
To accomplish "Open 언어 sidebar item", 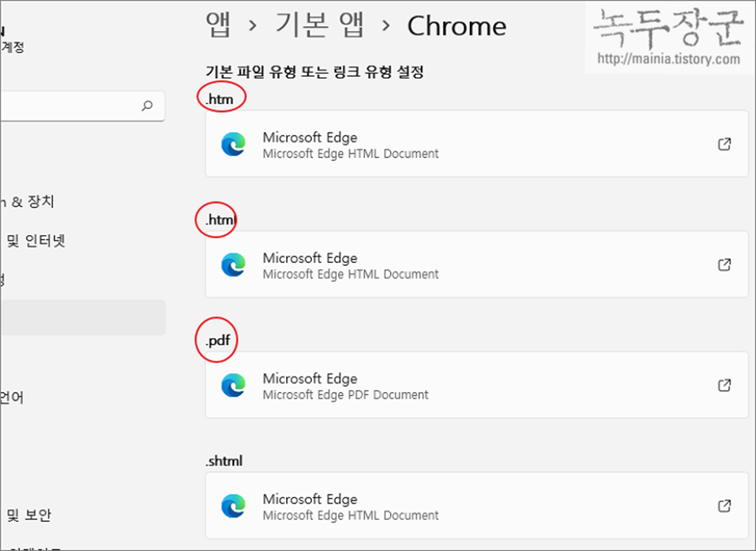I will point(12,398).
